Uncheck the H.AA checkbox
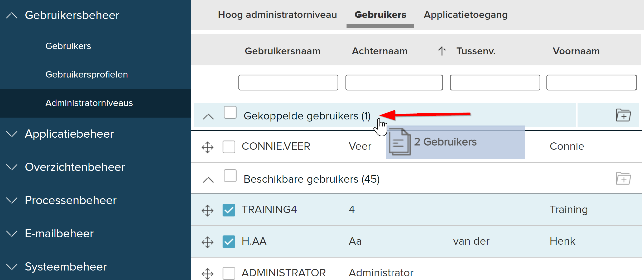644x280 pixels. click(229, 242)
